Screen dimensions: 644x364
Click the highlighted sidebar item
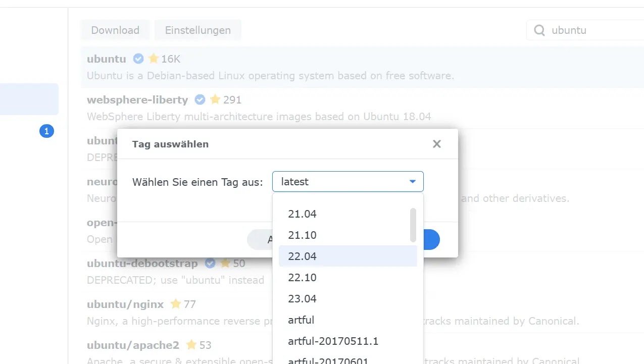[29, 99]
